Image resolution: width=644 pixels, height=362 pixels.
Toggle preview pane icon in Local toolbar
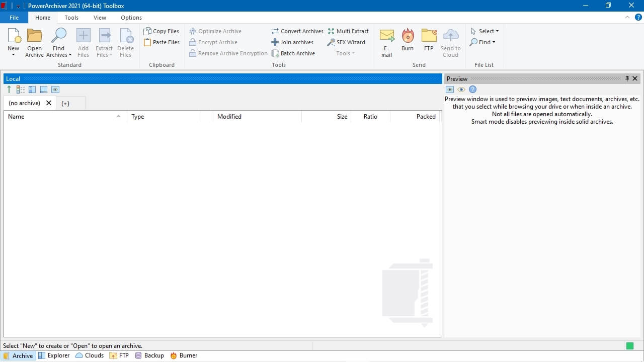coord(55,89)
